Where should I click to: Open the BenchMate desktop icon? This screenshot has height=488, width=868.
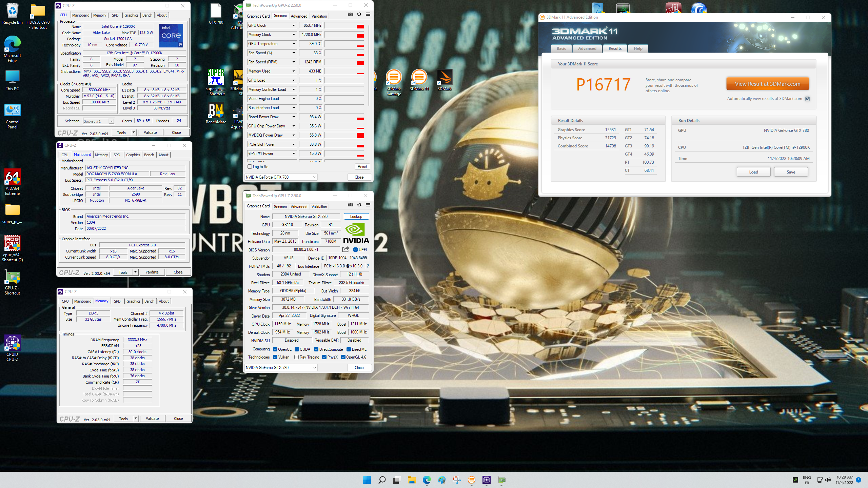point(216,114)
